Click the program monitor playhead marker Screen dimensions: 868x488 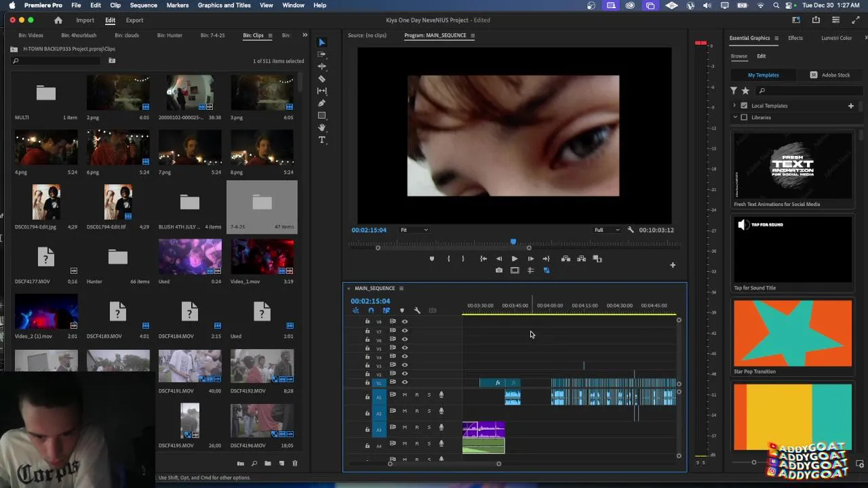tap(513, 242)
